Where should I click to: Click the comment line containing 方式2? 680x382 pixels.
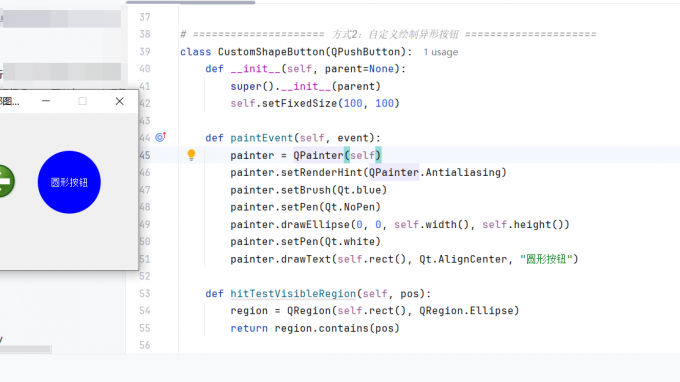click(389, 34)
